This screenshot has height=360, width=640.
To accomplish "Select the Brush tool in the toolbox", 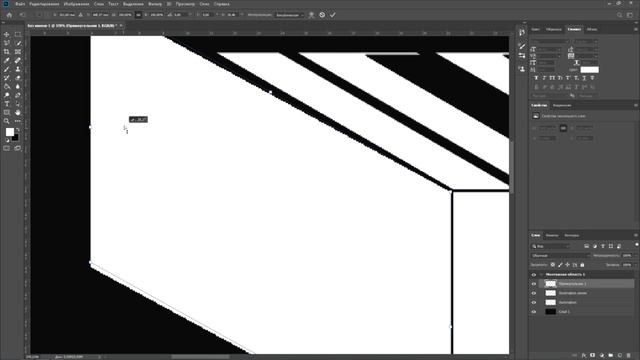I will tap(7, 69).
